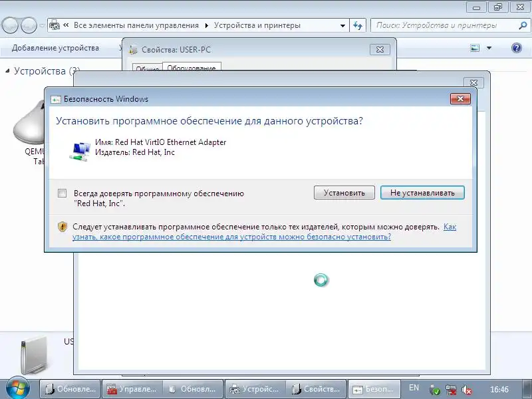This screenshot has height=399, width=532.
Task: Switch to the Обновл... taskbar item
Action: coord(193,389)
